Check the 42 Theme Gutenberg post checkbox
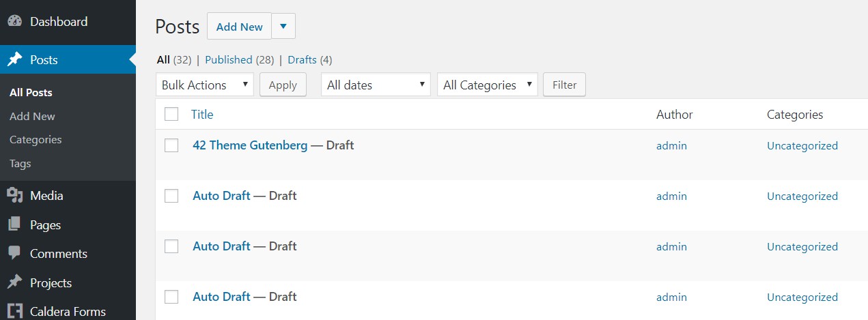 tap(171, 145)
